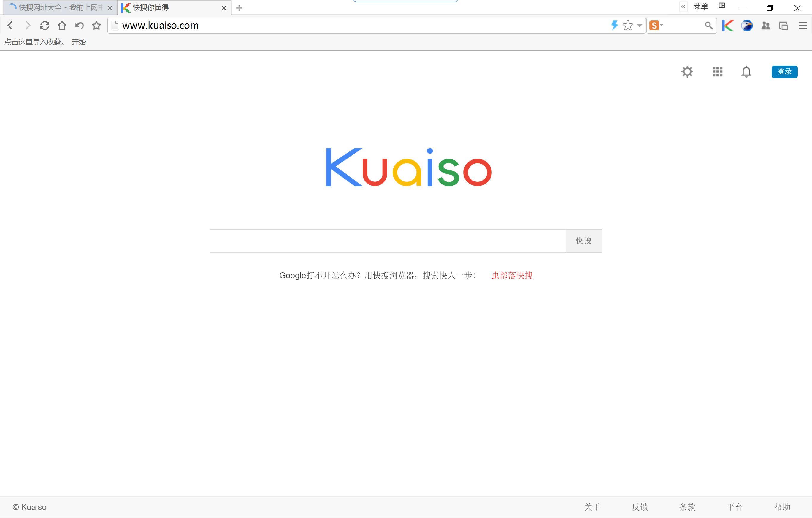Reload the page with refresh icon
812x518 pixels.
(x=45, y=26)
